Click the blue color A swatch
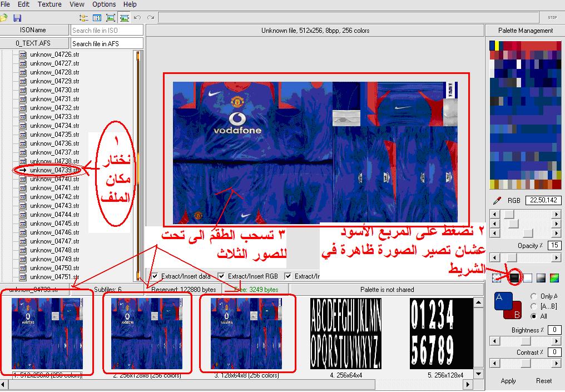The width and height of the screenshot is (565, 392). pyautogui.click(x=502, y=301)
